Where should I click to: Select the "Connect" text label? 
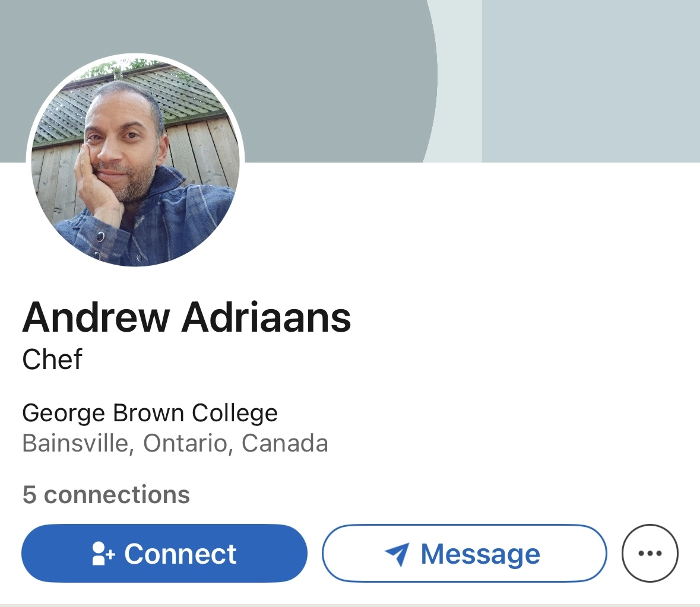[x=180, y=554]
